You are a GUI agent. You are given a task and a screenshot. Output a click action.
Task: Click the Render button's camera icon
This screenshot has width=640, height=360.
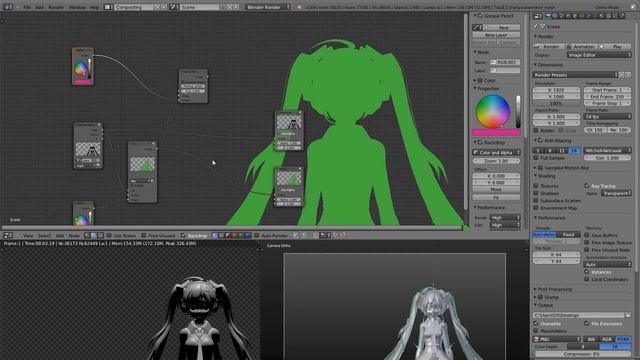coord(537,47)
